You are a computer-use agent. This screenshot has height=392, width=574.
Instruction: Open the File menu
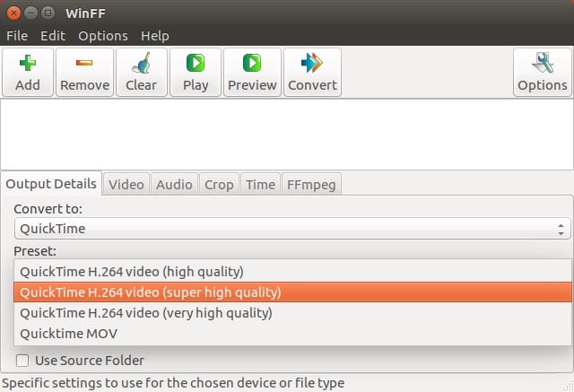click(x=17, y=36)
